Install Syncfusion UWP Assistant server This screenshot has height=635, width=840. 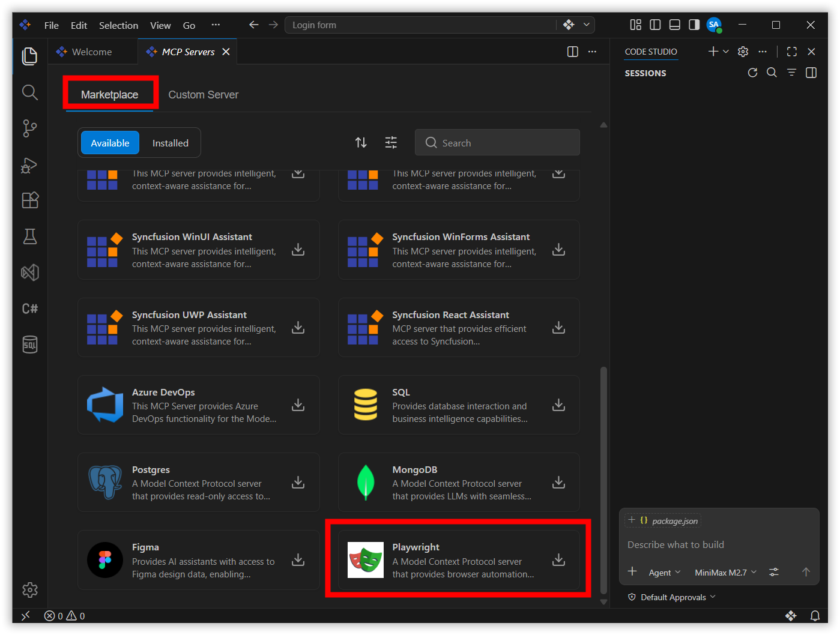click(x=298, y=327)
